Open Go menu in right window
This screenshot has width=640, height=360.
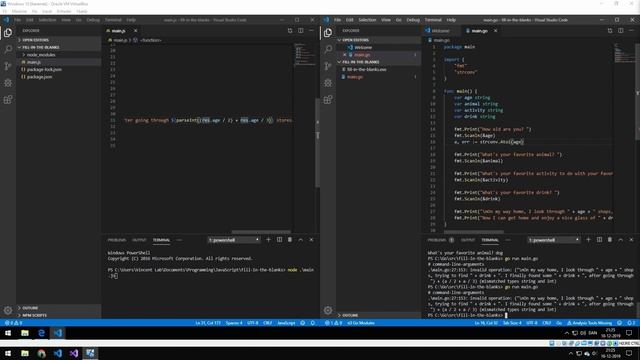pos(398,20)
